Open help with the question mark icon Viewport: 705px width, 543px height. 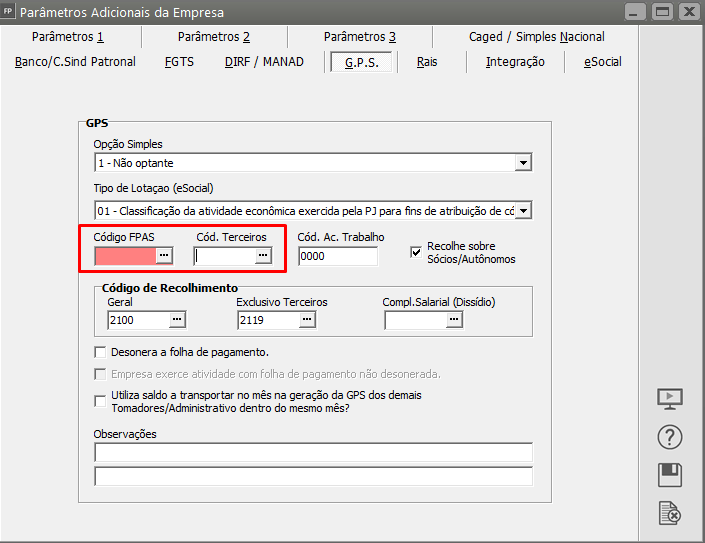[669, 437]
